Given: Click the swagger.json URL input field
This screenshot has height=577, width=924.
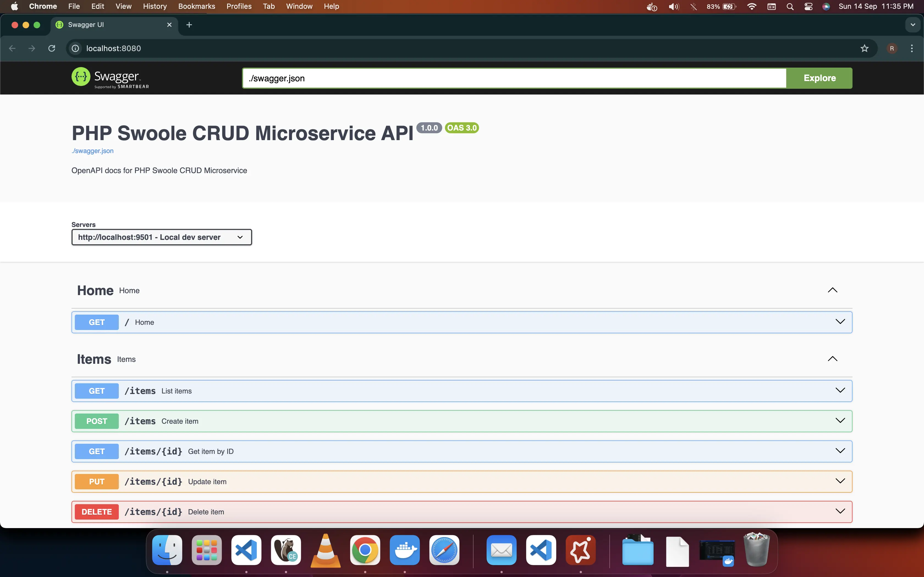Looking at the screenshot, I should [513, 78].
